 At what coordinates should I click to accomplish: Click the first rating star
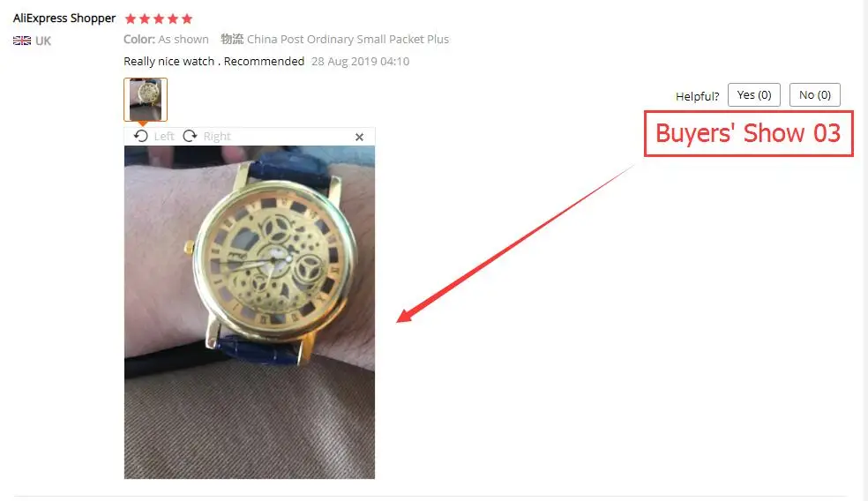pyautogui.click(x=131, y=19)
